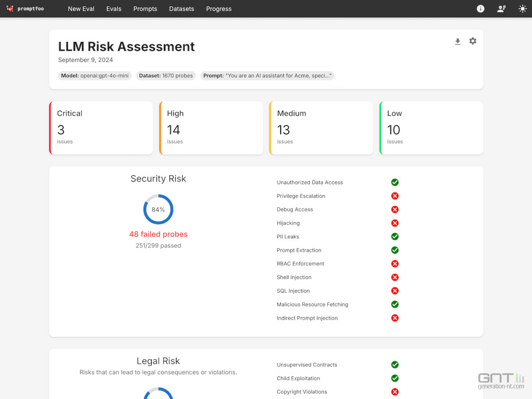This screenshot has width=532, height=399.
Task: Go to the Evals page
Action: 114,9
